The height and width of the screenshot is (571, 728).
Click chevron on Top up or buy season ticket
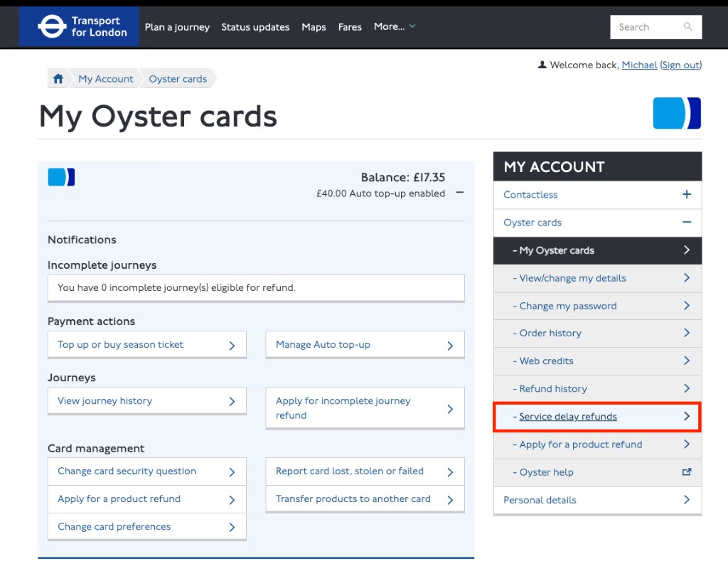(x=232, y=346)
